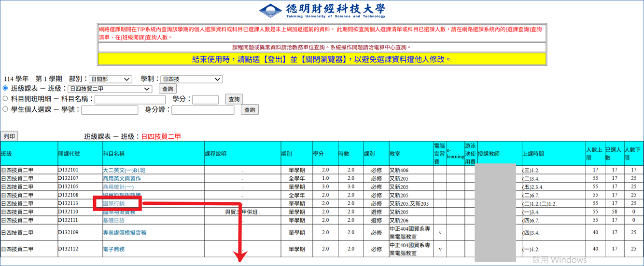Open the 班級 dropdown showing 日四技貿二甲

click(110, 89)
